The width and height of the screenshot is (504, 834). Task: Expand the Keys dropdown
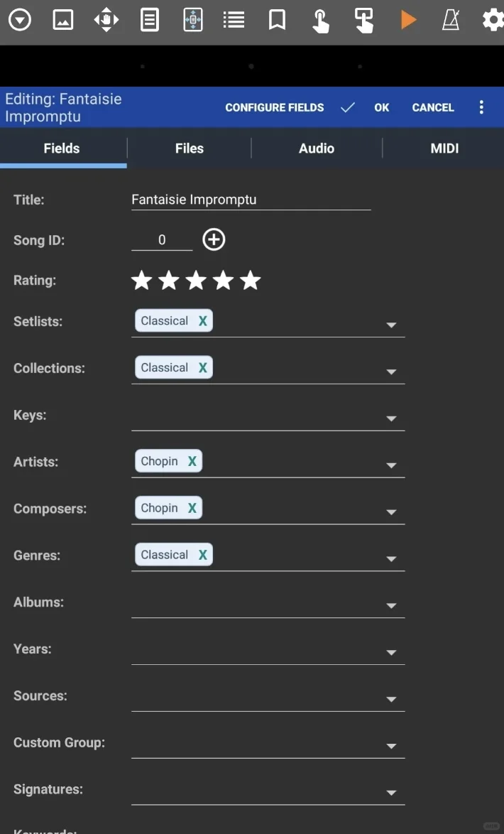pyautogui.click(x=391, y=419)
